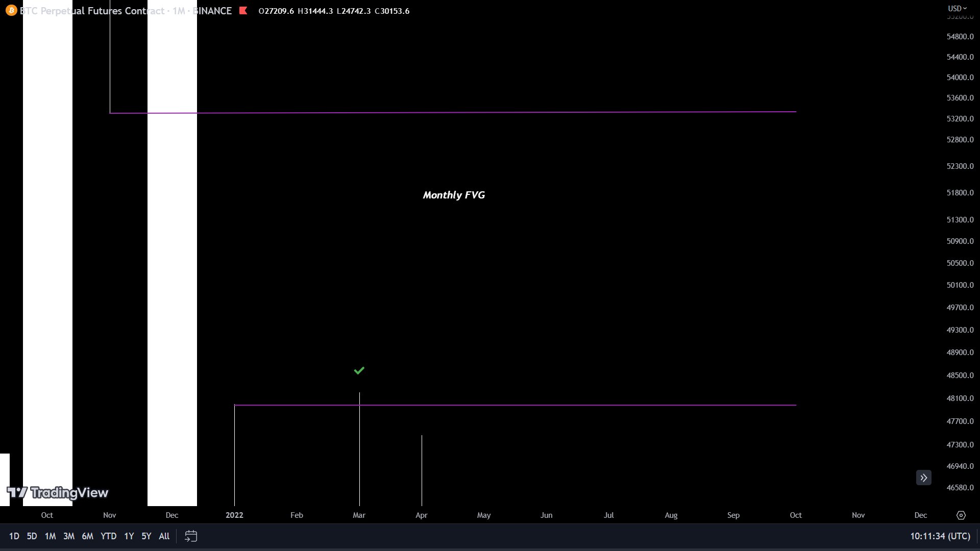Image resolution: width=980 pixels, height=551 pixels.
Task: Set chart range to 5Y
Action: (146, 536)
